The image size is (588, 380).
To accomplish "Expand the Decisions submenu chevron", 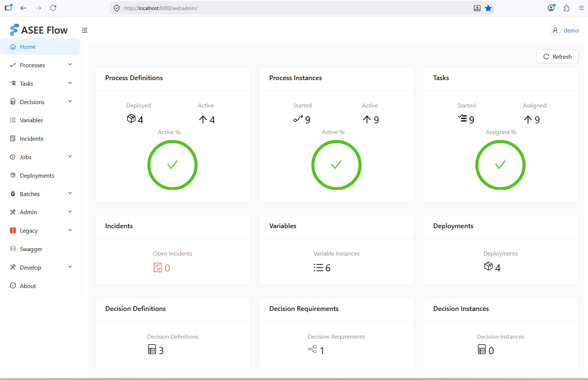I will click(70, 102).
